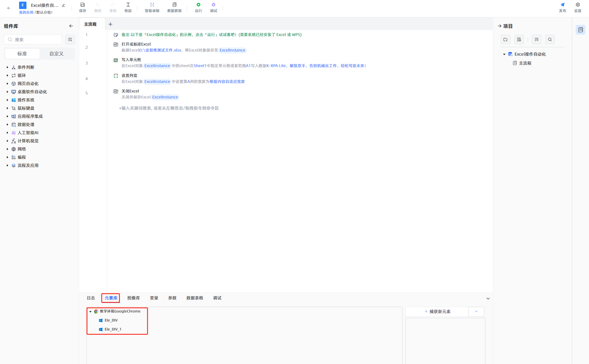Screen dimensions: 589x364
Task: Expand the 循环 category
Action: (7, 76)
